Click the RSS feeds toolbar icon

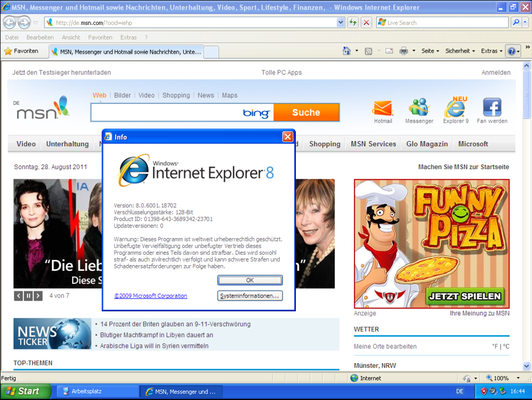(x=368, y=51)
